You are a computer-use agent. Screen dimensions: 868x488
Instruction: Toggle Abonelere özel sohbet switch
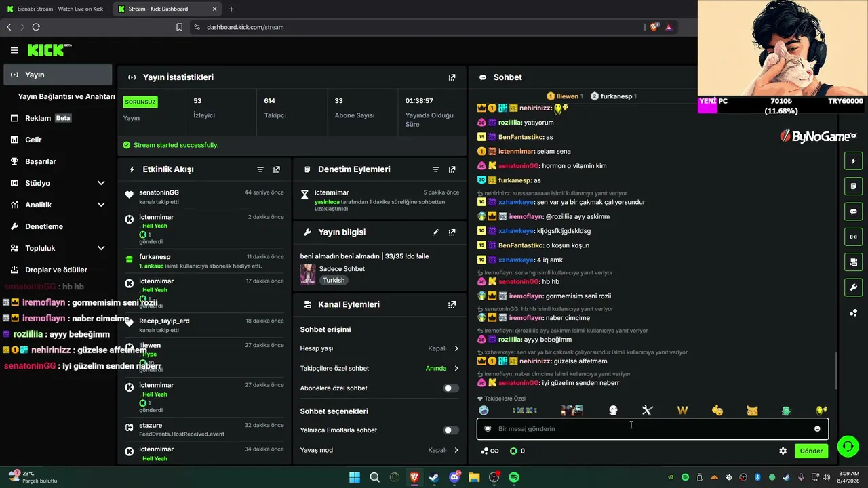click(451, 388)
